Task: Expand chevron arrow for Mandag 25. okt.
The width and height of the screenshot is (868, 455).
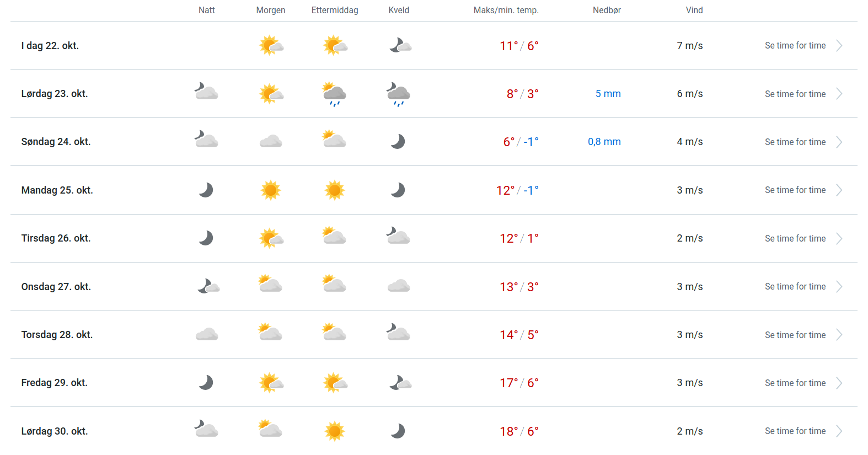Action: [x=839, y=190]
